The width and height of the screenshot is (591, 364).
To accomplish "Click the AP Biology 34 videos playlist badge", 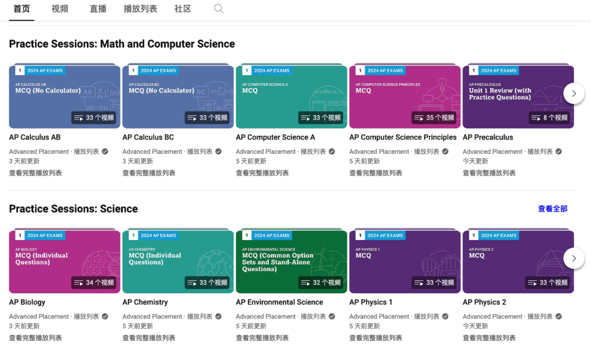I will pos(94,282).
